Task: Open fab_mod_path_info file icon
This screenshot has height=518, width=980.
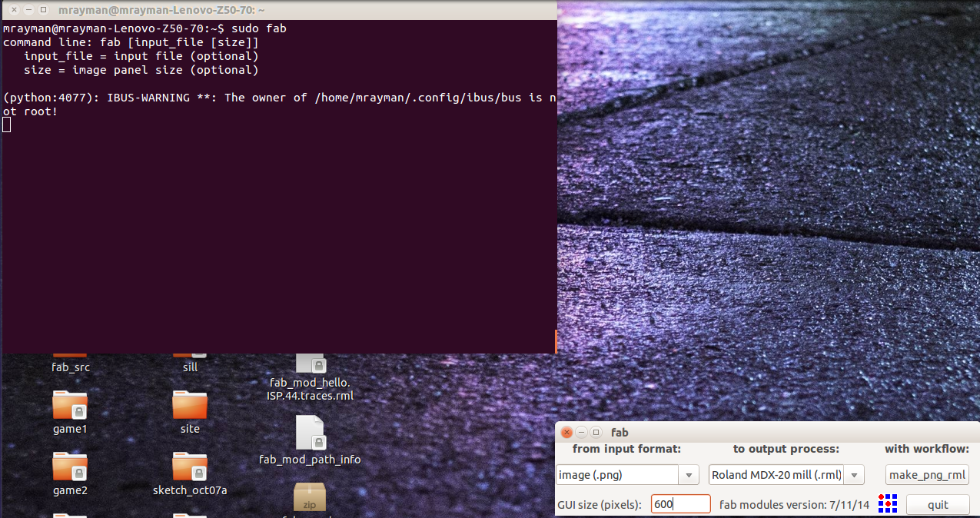Action: (311, 433)
